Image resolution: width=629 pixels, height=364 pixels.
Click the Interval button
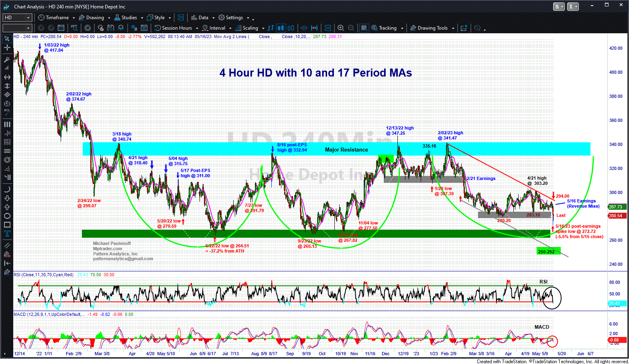[x=214, y=28]
